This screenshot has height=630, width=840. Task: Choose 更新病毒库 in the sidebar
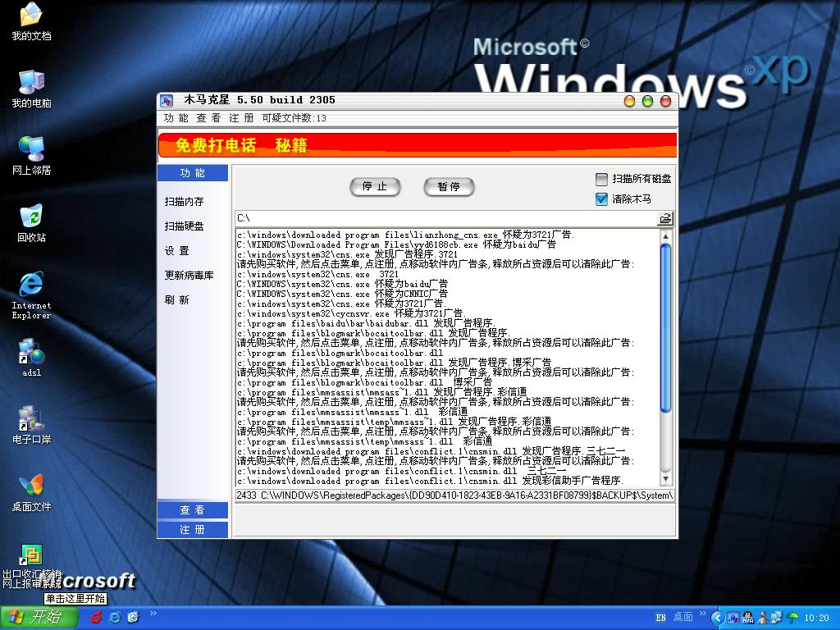point(189,276)
